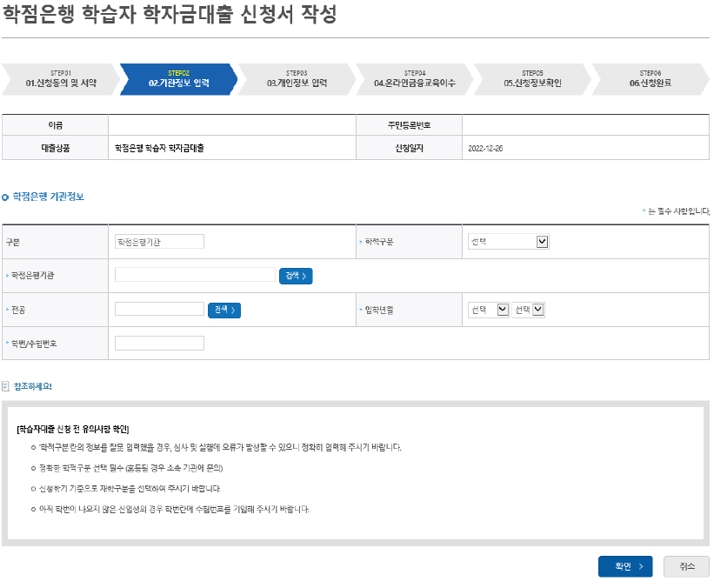Open the 입학년월 month dropdown
Screen dimensions: 714x588
pos(537,309)
